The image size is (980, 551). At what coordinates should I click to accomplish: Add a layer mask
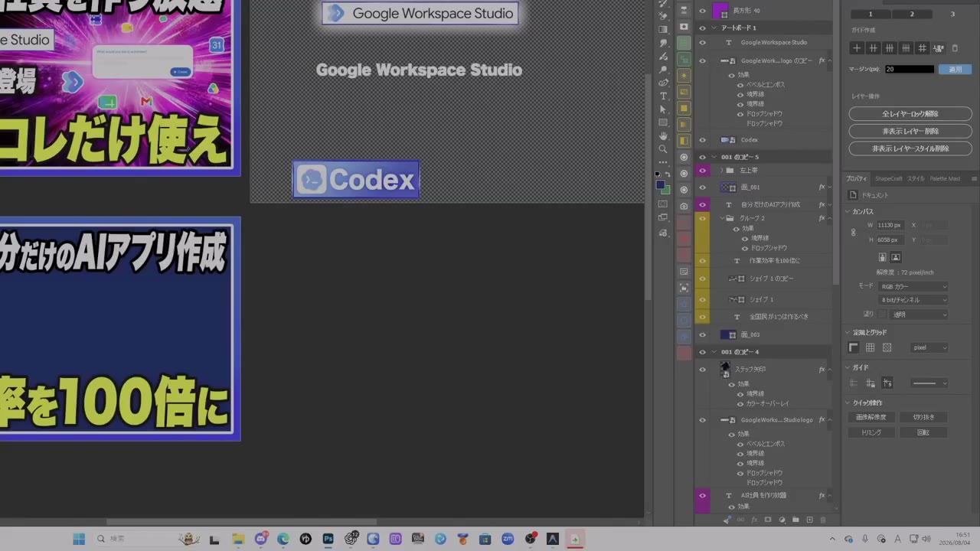[x=768, y=520]
